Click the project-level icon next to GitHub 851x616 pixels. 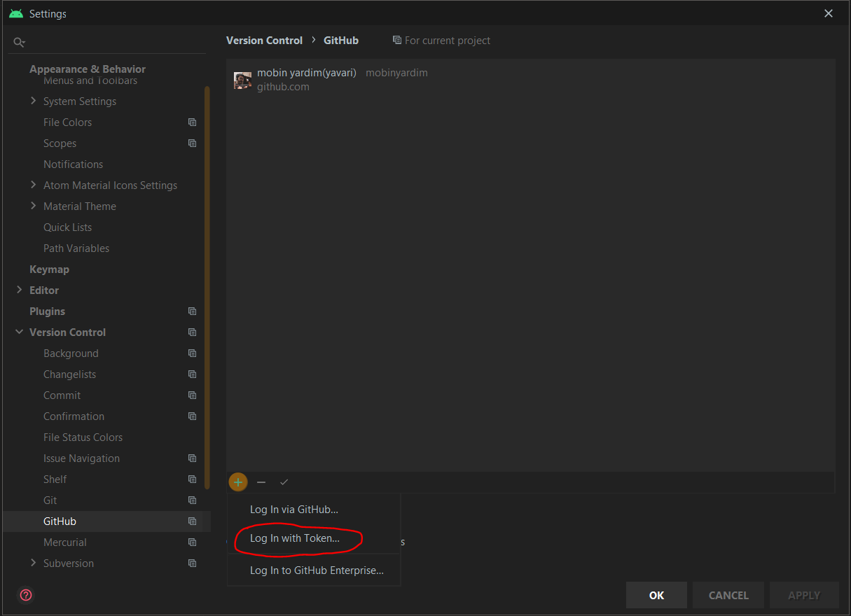[x=192, y=521]
